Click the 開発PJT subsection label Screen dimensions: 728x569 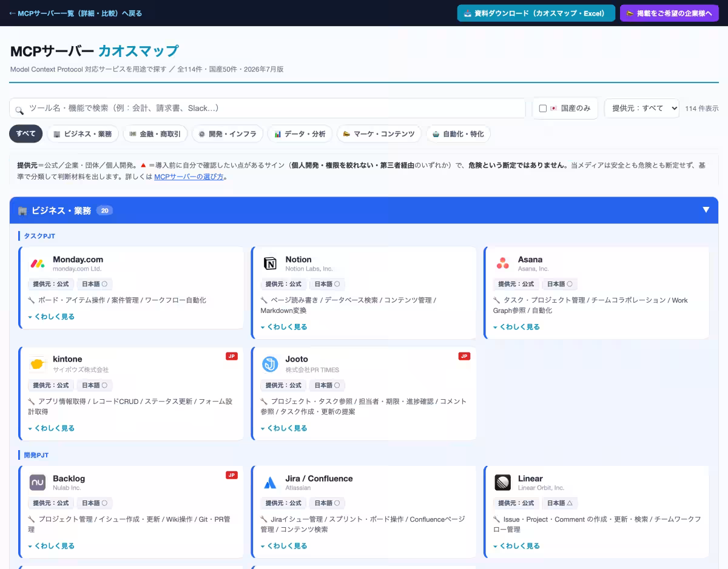36,455
